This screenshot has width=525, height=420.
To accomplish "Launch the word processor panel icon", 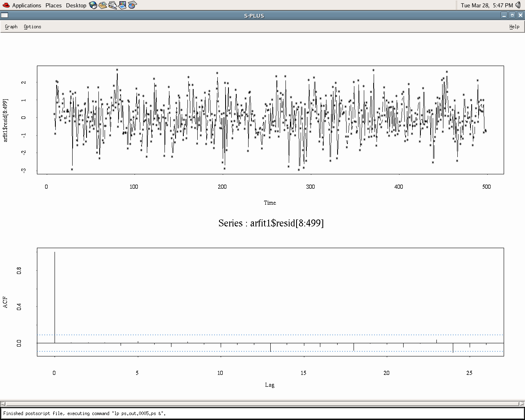I will tap(112, 5).
